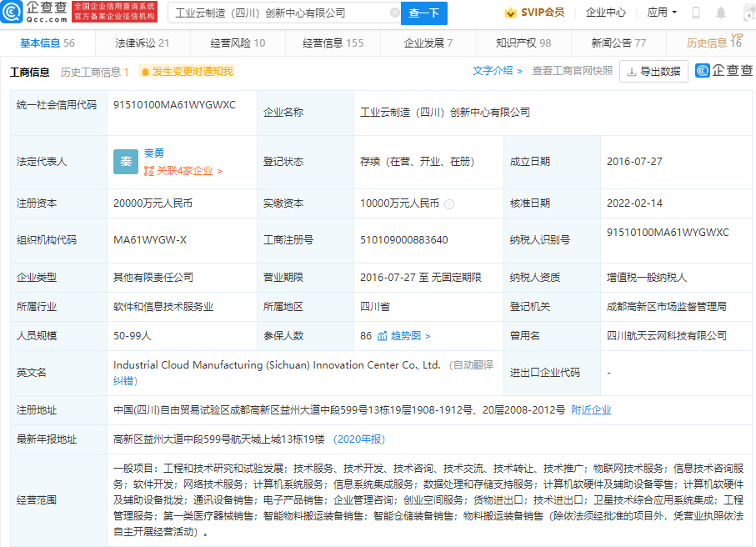Select the English name Industrial Cloud Manufacturing
This screenshot has height=547, width=756.
(x=277, y=365)
